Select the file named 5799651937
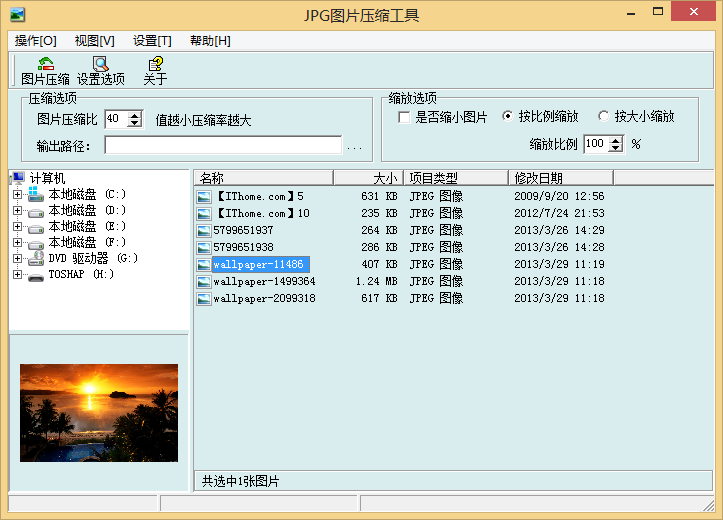Viewport: 723px width, 520px height. [x=243, y=230]
